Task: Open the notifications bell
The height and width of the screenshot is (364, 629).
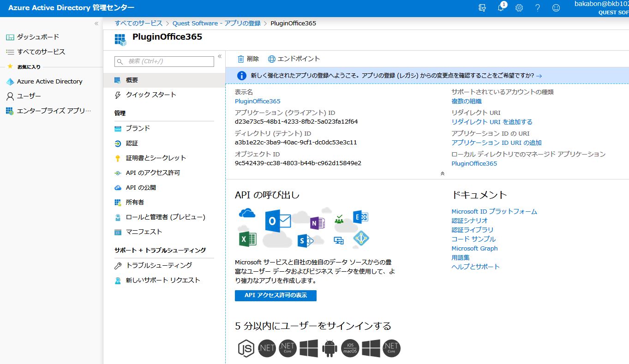Action: (x=501, y=7)
